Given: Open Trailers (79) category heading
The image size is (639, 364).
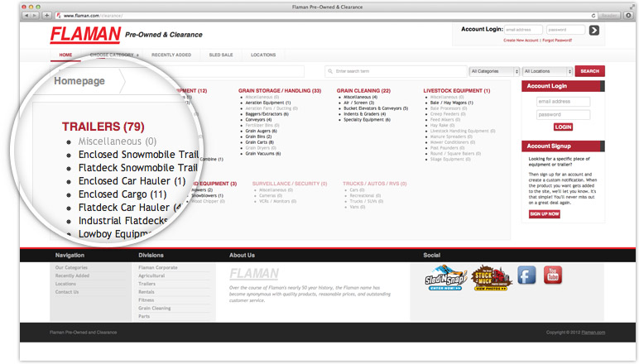Looking at the screenshot, I should pyautogui.click(x=103, y=127).
